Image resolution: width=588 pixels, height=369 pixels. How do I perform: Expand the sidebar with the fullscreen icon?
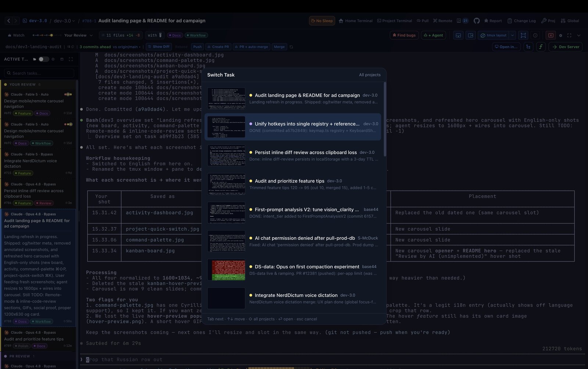tap(71, 59)
